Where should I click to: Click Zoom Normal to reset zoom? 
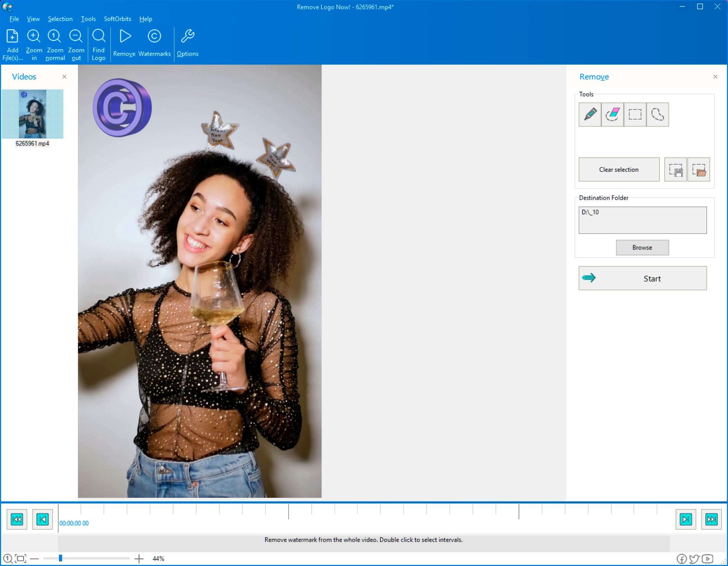(54, 44)
